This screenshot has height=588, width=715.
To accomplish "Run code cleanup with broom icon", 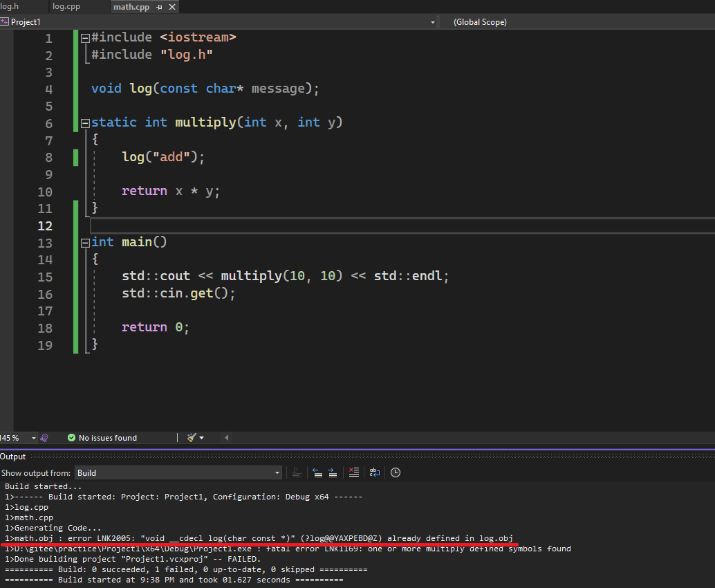I will click(192, 438).
